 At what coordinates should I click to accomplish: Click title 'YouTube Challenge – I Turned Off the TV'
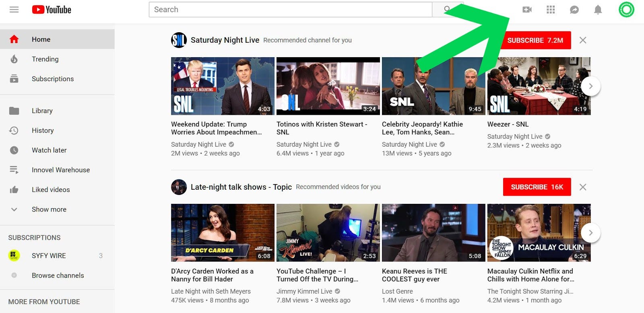point(318,275)
